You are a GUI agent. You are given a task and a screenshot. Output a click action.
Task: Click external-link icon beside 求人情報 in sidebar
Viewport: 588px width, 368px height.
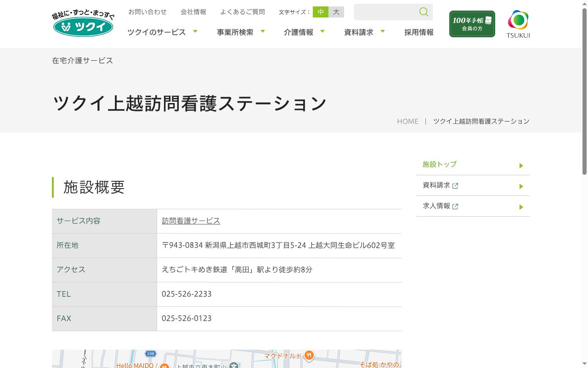pos(455,207)
